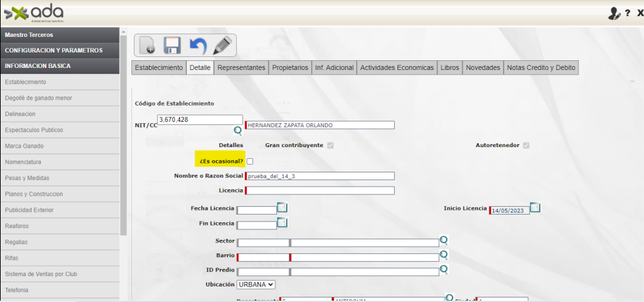
Task: Open the Inicio Licencia calendar picker
Action: coord(535,208)
